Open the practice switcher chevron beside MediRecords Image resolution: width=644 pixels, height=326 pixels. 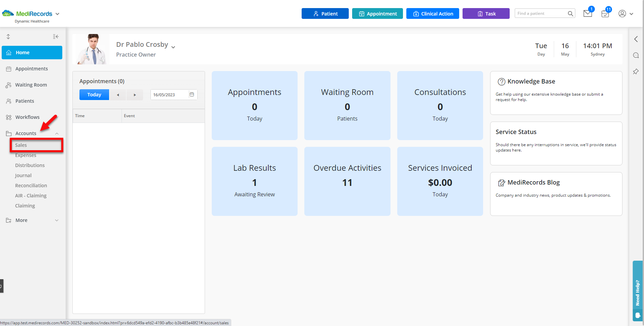(58, 14)
